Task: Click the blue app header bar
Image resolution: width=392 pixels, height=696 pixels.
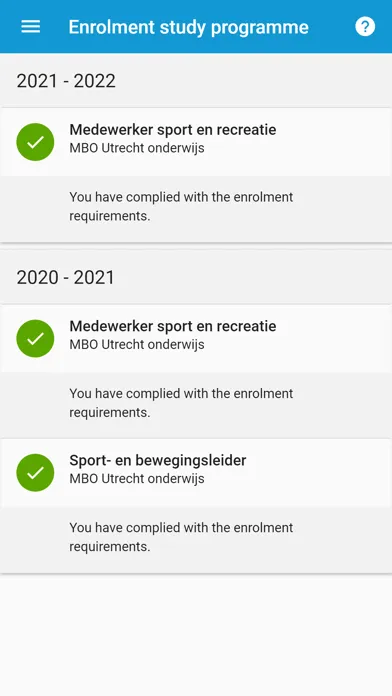Action: click(x=196, y=27)
